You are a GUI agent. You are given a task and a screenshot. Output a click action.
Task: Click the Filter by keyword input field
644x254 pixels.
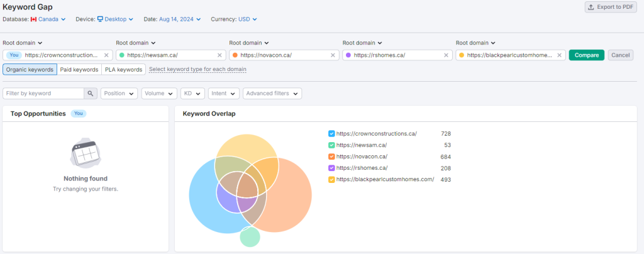coord(43,93)
